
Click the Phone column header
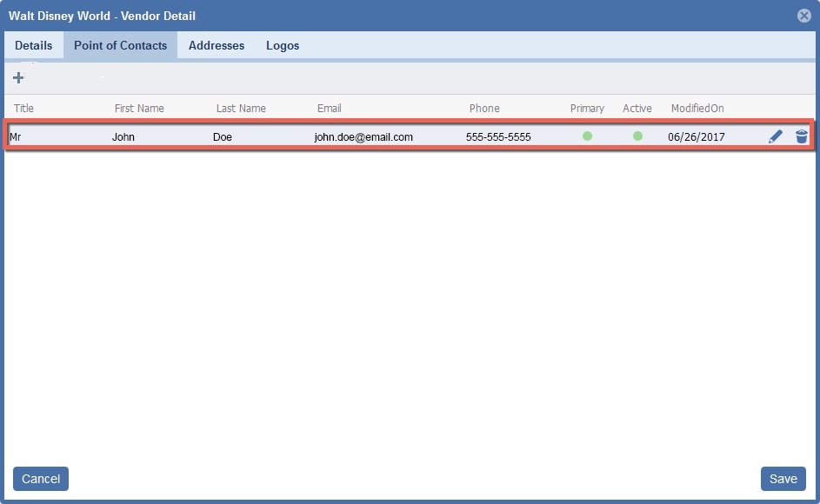coord(484,109)
